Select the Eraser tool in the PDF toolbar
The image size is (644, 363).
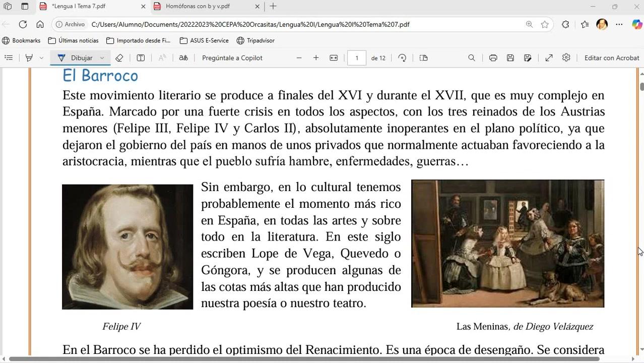pos(119,58)
